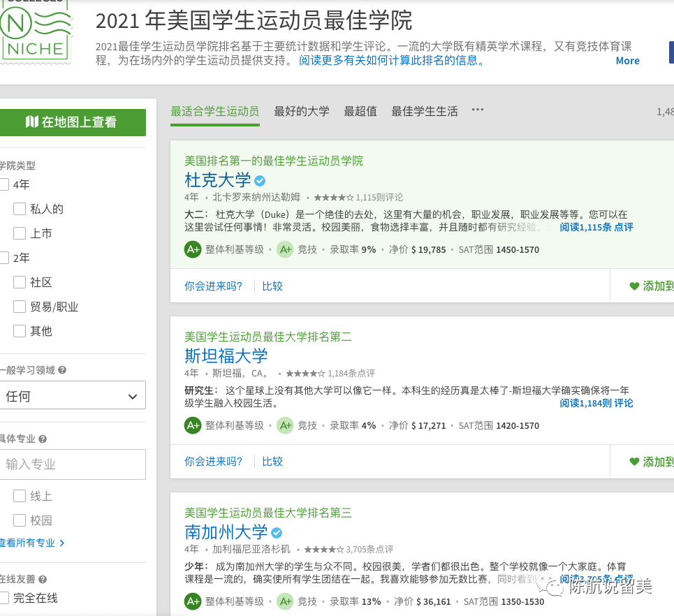Image resolution: width=674 pixels, height=616 pixels.
Task: Check the 2年 college type box
Action: (4, 258)
